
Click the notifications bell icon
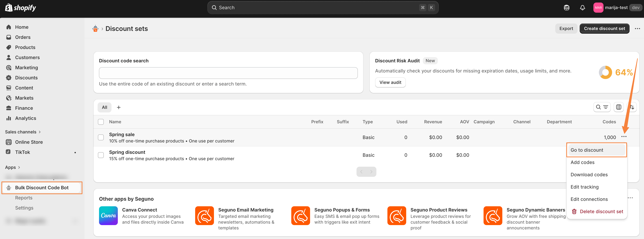pyautogui.click(x=582, y=7)
